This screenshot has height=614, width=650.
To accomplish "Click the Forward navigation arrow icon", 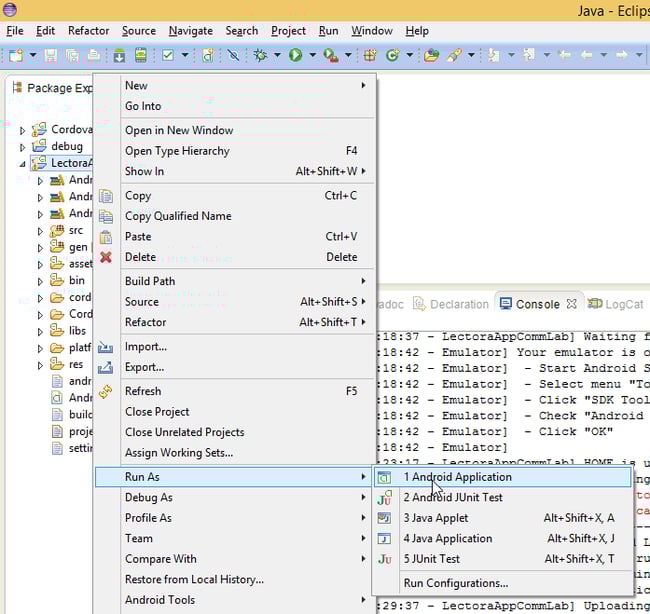I will [622, 55].
